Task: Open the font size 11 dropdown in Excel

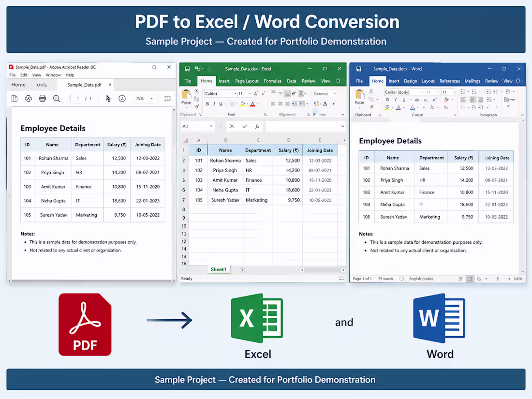Action: click(250, 94)
